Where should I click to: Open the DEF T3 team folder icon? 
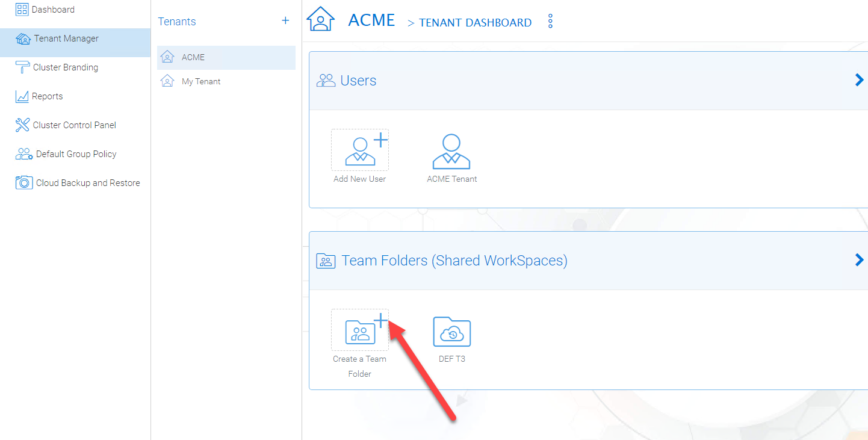pyautogui.click(x=452, y=332)
